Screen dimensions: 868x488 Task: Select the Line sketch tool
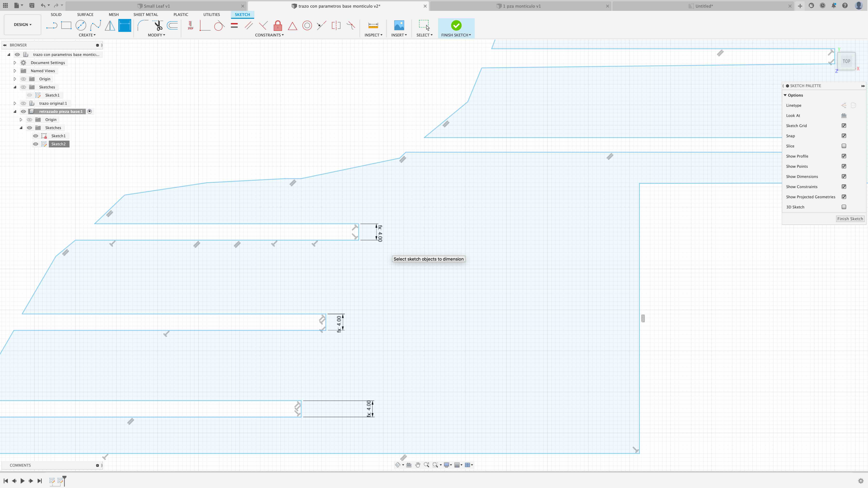pos(52,26)
